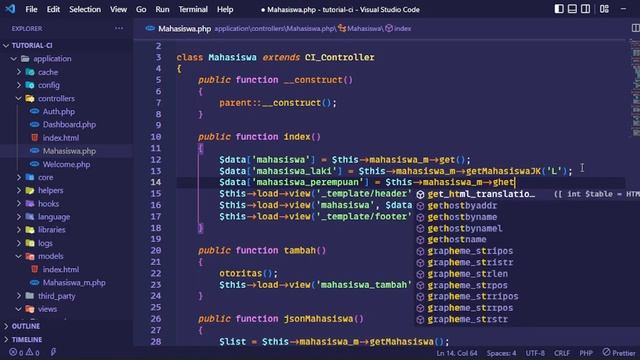Click the VS Code logo icon

(x=10, y=9)
